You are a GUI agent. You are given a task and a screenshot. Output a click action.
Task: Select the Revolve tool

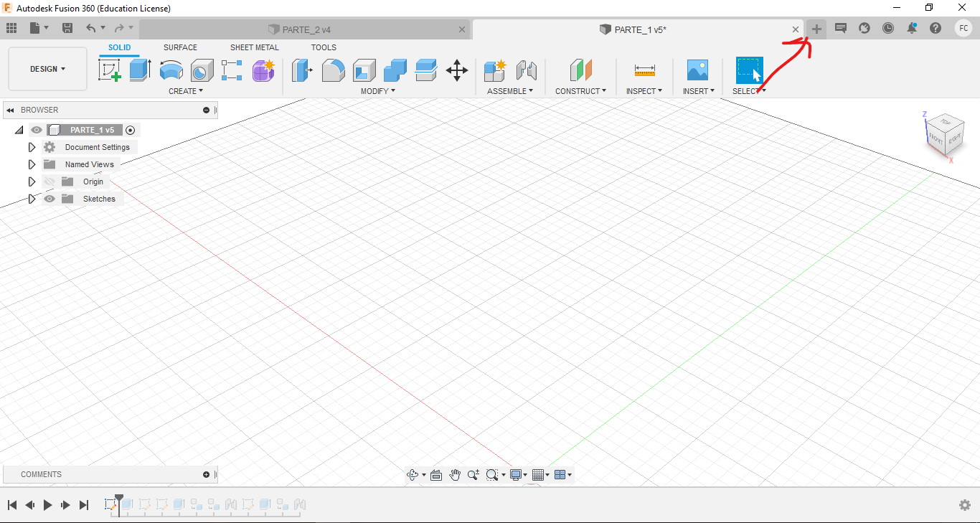click(x=171, y=70)
